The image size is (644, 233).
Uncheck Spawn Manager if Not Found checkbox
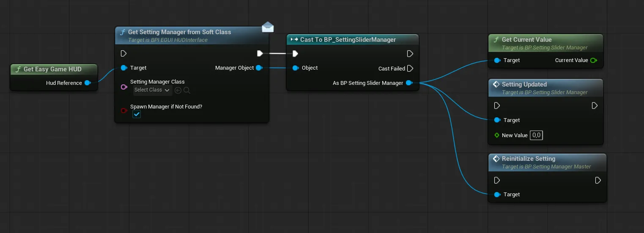pyautogui.click(x=137, y=114)
